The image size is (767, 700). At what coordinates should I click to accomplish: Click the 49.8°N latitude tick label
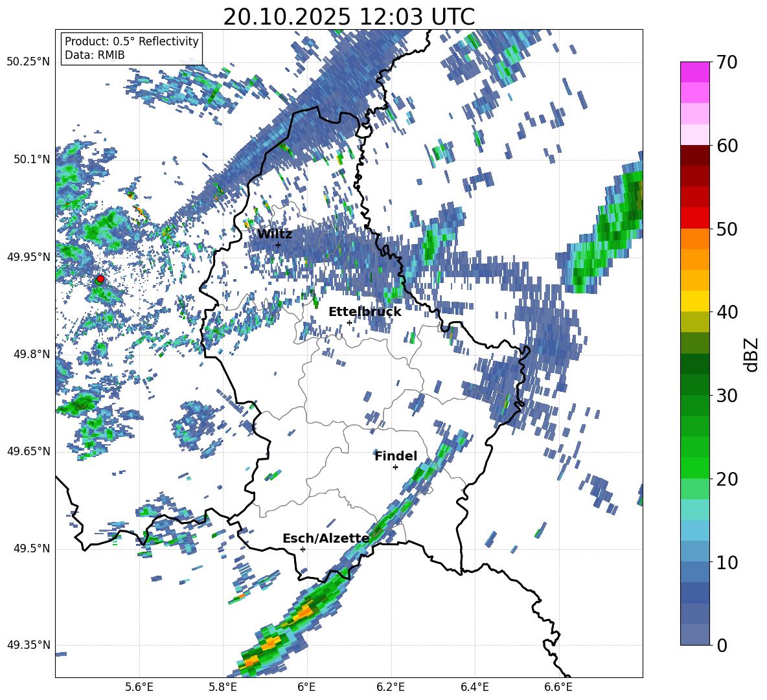pyautogui.click(x=32, y=354)
